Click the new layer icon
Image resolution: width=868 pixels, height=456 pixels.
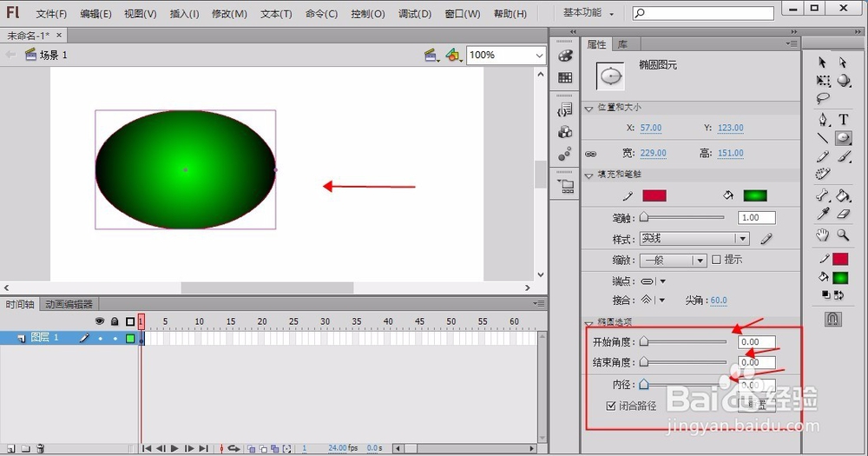click(x=11, y=448)
